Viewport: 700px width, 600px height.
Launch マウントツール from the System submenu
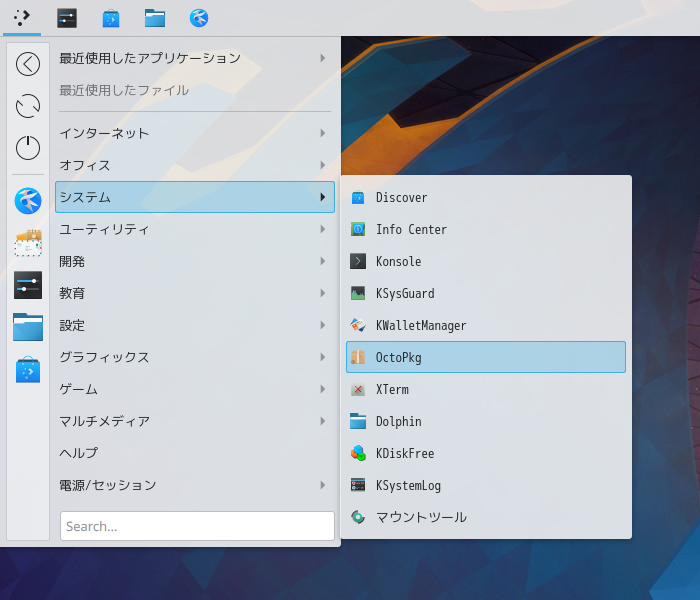coord(486,517)
